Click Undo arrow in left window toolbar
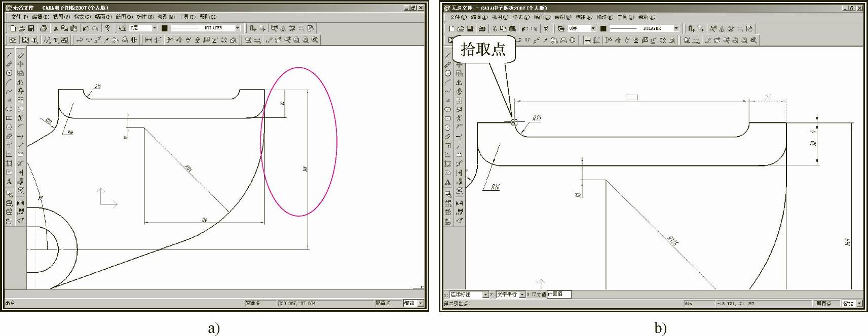Viewport: 868px width, 336px height. 86,28
